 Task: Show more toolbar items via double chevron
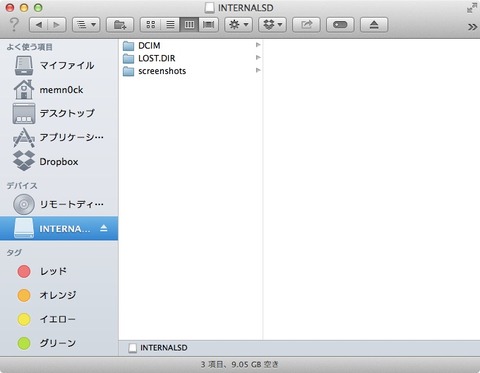click(x=472, y=27)
